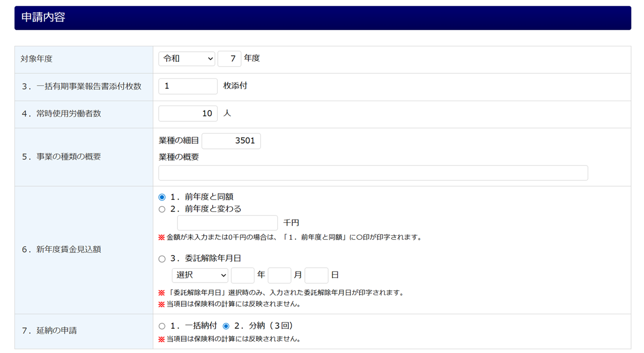
Task: Choose the 前年度と変わる radio option
Action: (x=162, y=209)
